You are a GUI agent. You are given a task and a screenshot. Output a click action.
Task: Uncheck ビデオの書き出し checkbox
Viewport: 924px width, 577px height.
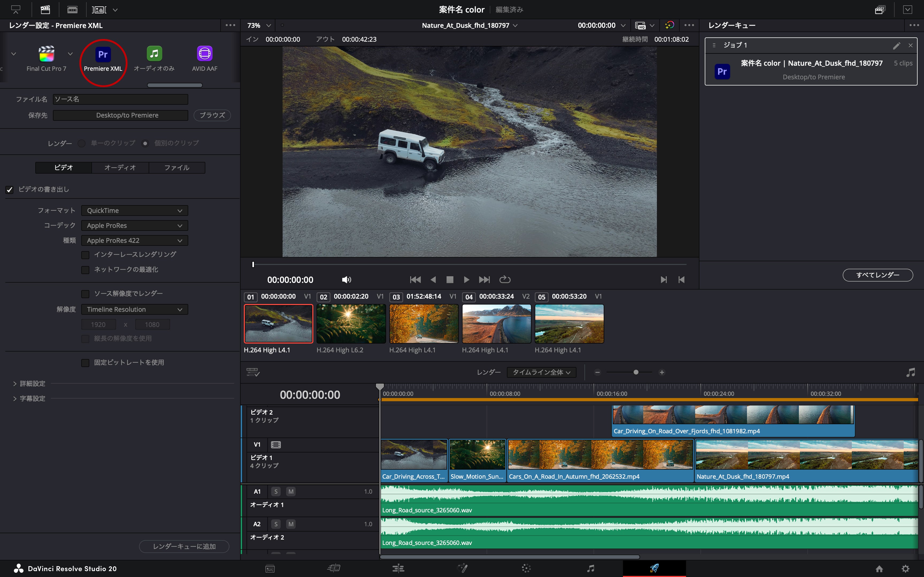click(x=10, y=190)
